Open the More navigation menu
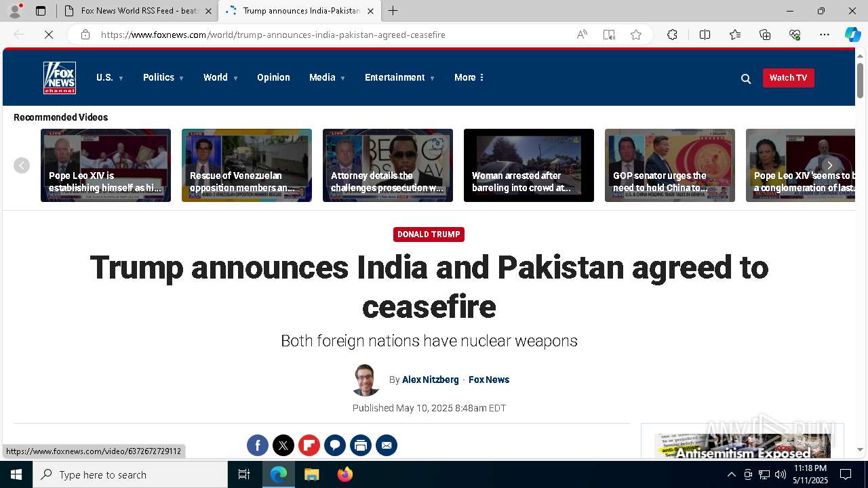This screenshot has width=868, height=488. tap(469, 78)
